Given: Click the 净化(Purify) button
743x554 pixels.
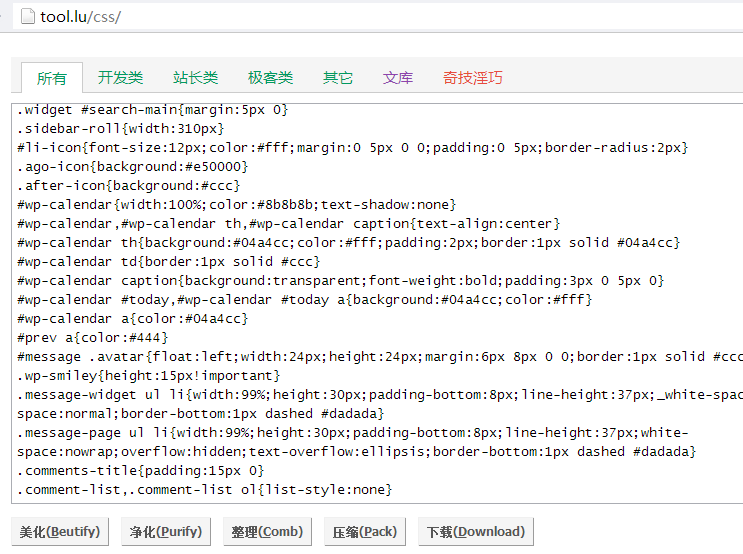Looking at the screenshot, I should click(x=166, y=531).
